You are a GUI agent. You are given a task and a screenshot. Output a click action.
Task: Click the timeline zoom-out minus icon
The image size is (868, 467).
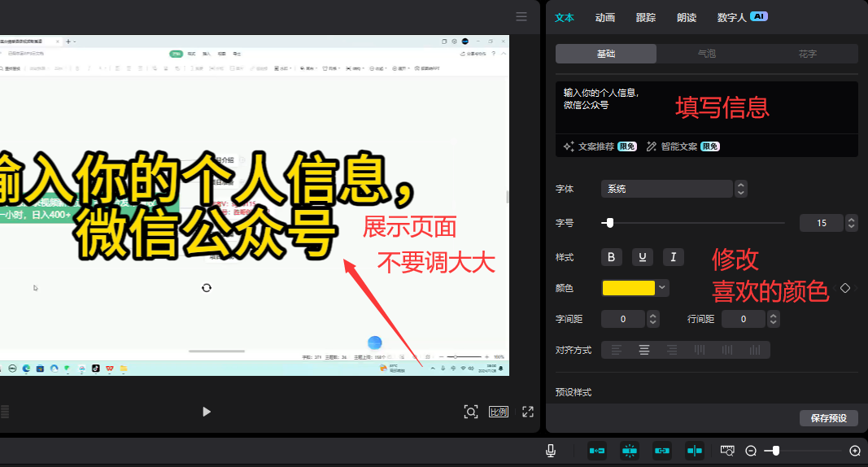[x=751, y=451]
